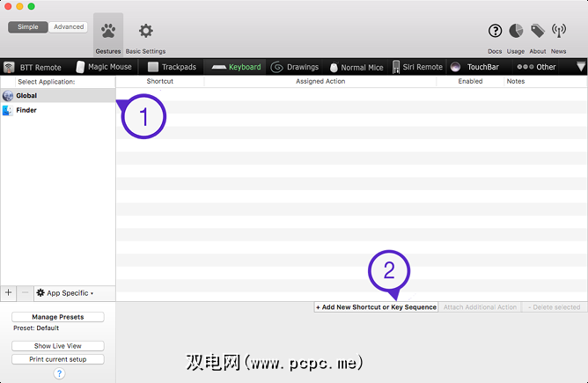The width and height of the screenshot is (588, 383).
Task: Open the Usage pie chart icon
Action: click(x=516, y=31)
